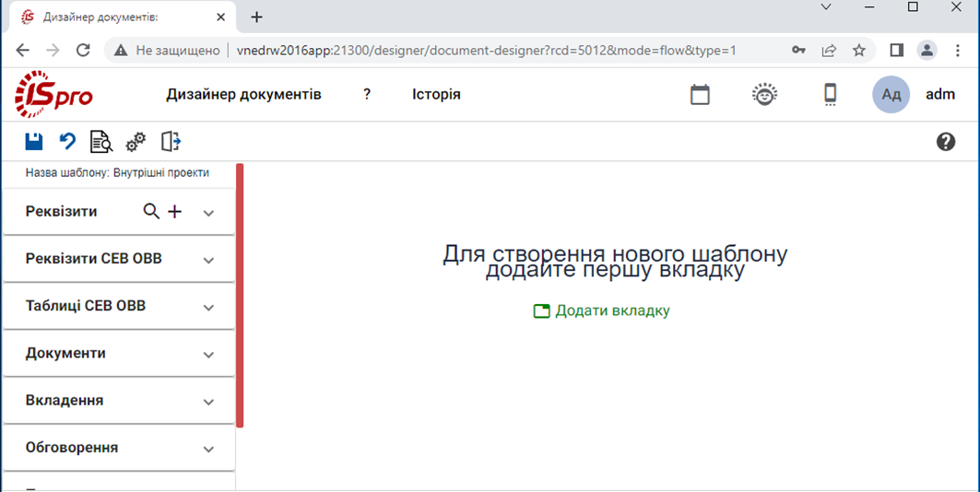The height and width of the screenshot is (492, 980).
Task: Open the browser profile icon
Action: tap(927, 50)
